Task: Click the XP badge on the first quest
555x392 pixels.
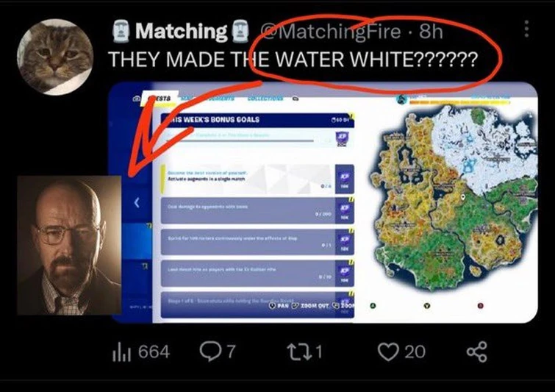Action: click(343, 140)
